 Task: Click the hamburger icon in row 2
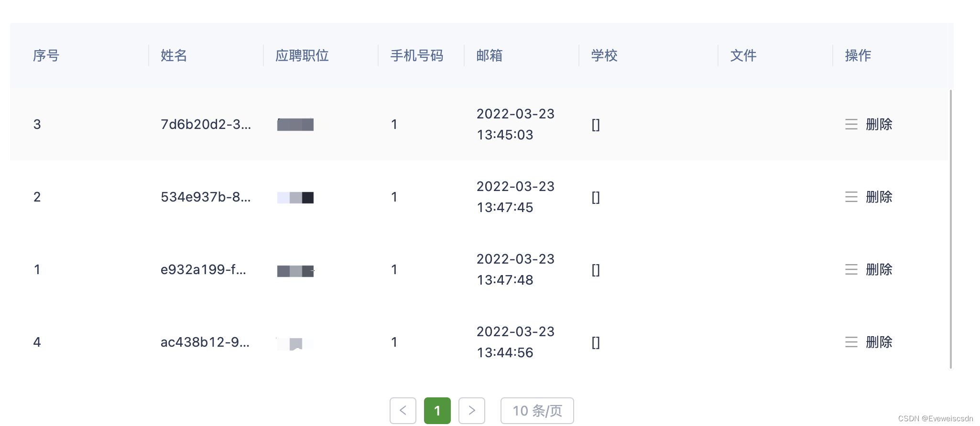pyautogui.click(x=851, y=197)
